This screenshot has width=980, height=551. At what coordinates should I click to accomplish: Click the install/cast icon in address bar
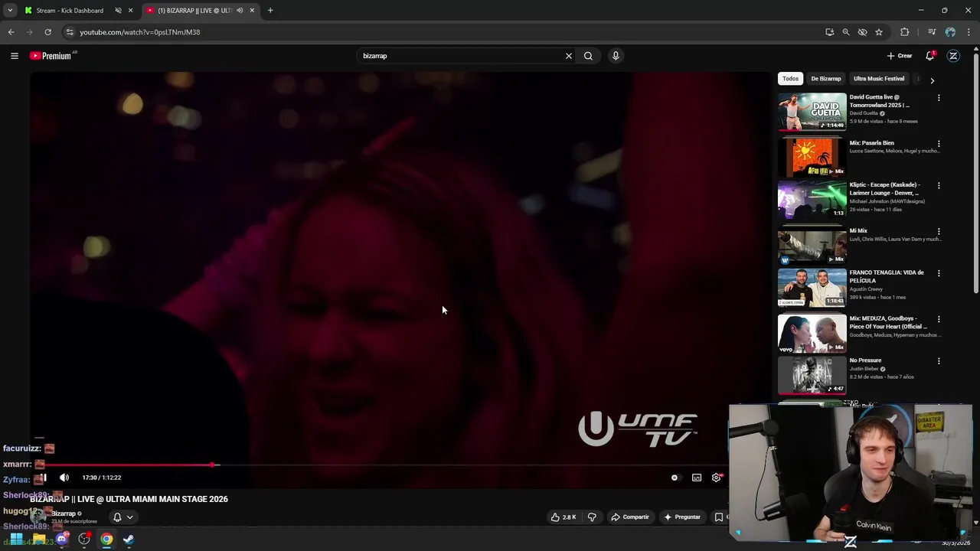(x=830, y=32)
